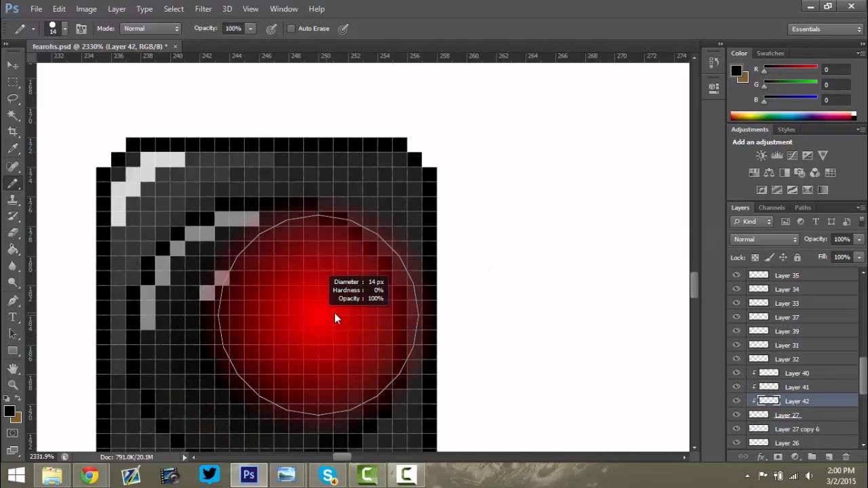Lock transparent pixels

click(x=755, y=258)
